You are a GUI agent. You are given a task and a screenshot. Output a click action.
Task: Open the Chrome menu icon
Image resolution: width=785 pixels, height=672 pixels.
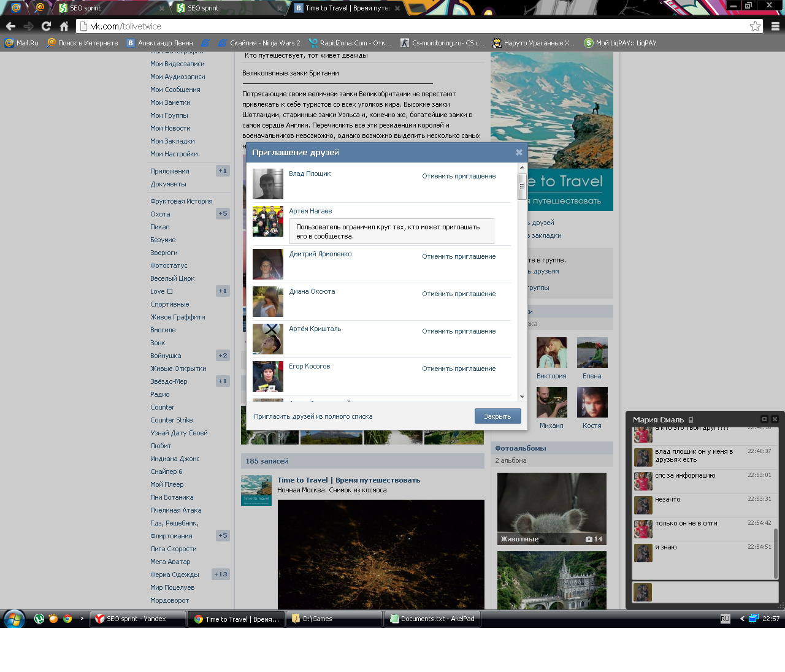[775, 26]
